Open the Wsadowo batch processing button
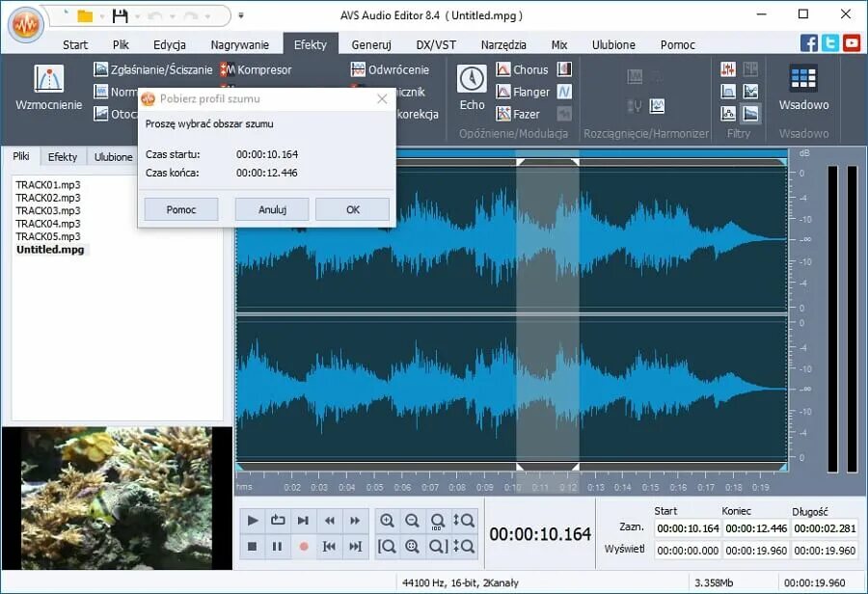 [803, 88]
